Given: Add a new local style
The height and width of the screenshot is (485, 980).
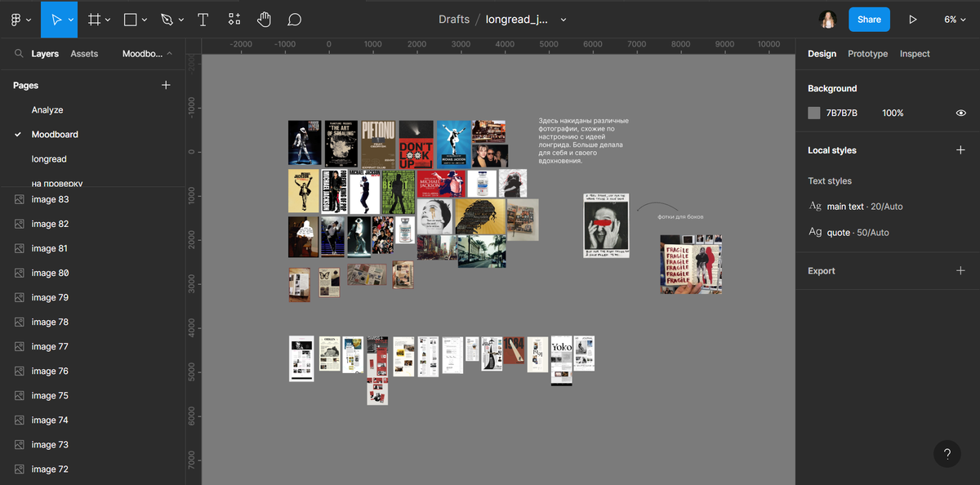Looking at the screenshot, I should click(x=960, y=150).
